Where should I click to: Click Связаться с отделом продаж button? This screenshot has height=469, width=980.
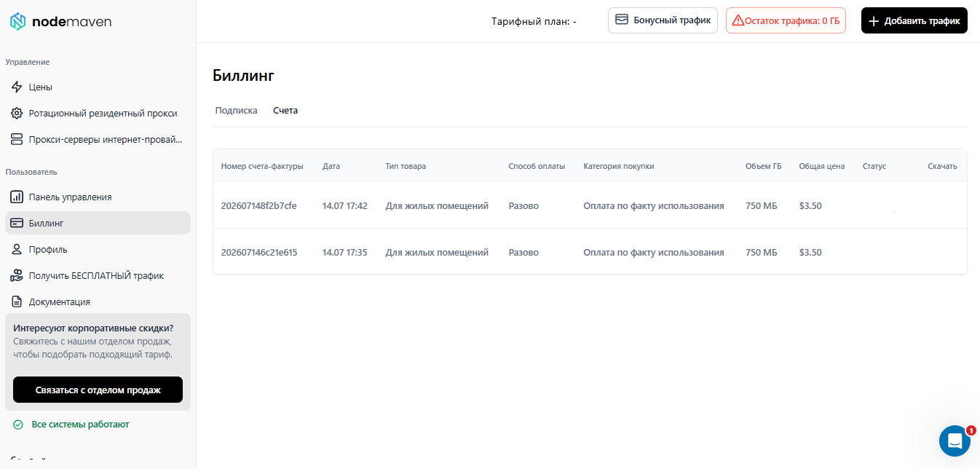point(98,390)
